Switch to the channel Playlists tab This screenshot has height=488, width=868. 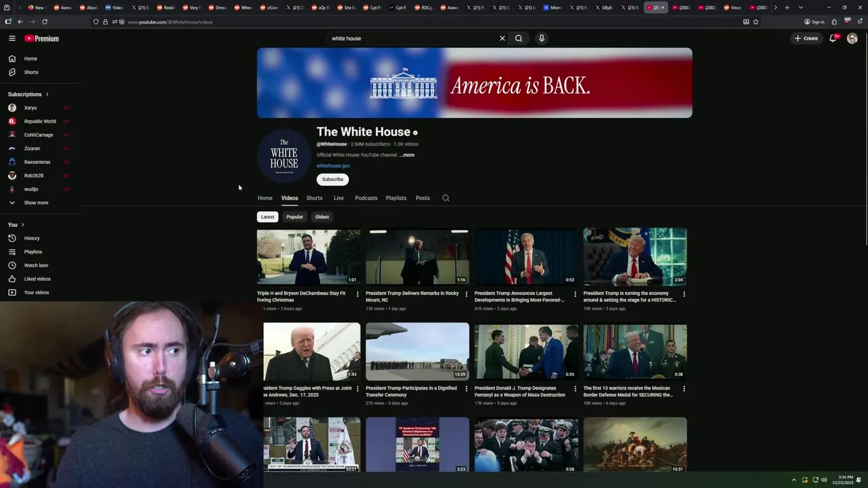(x=396, y=198)
